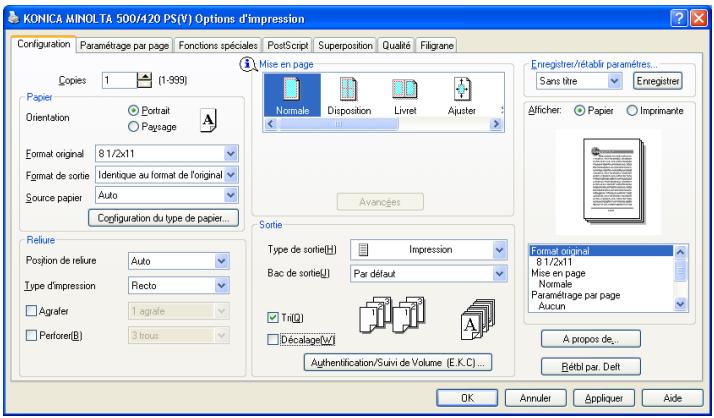Click Rétbl par. Déft button
Image resolution: width=714 pixels, height=418 pixels.
(591, 367)
